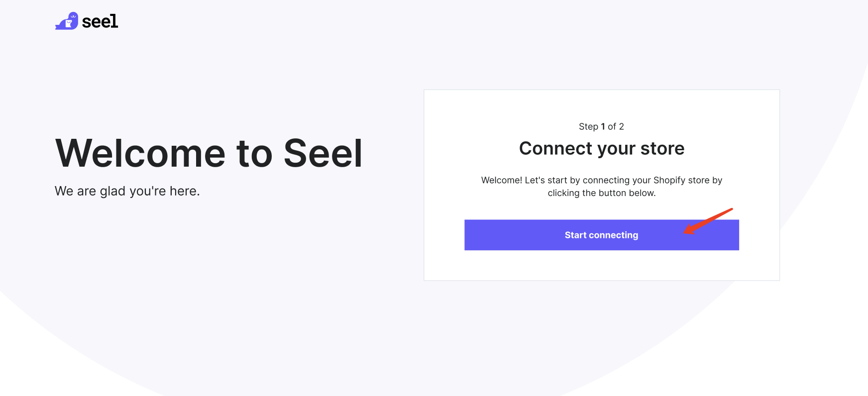Select the 'Welcome to Seel' heading
Image resolution: width=868 pixels, height=396 pixels.
pos(209,153)
